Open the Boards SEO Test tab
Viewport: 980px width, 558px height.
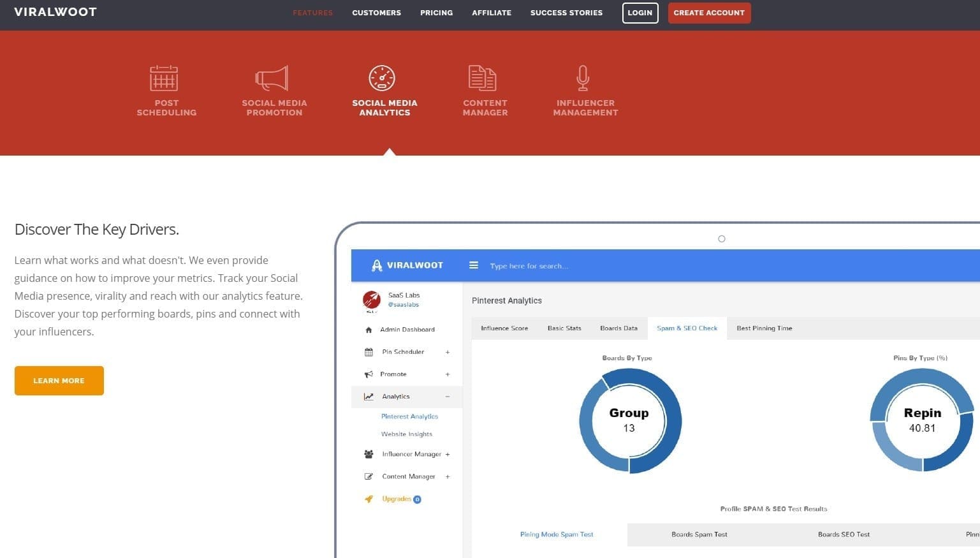[x=844, y=534]
